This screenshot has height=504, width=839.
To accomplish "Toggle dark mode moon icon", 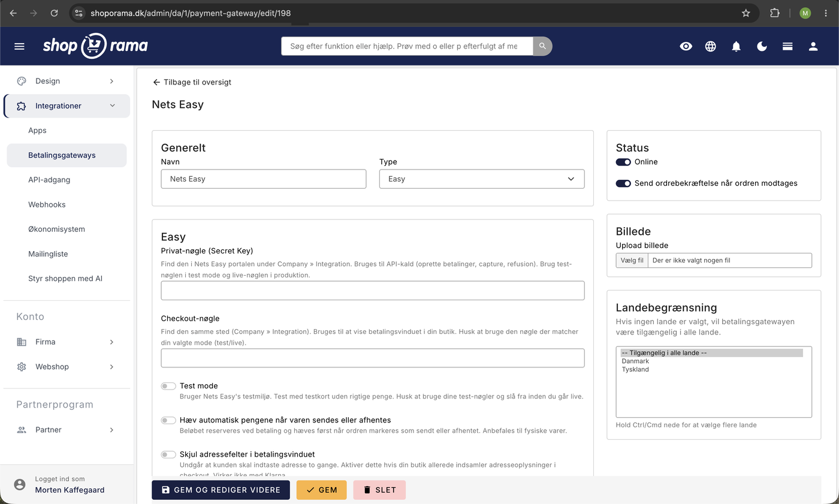I will tap(762, 46).
